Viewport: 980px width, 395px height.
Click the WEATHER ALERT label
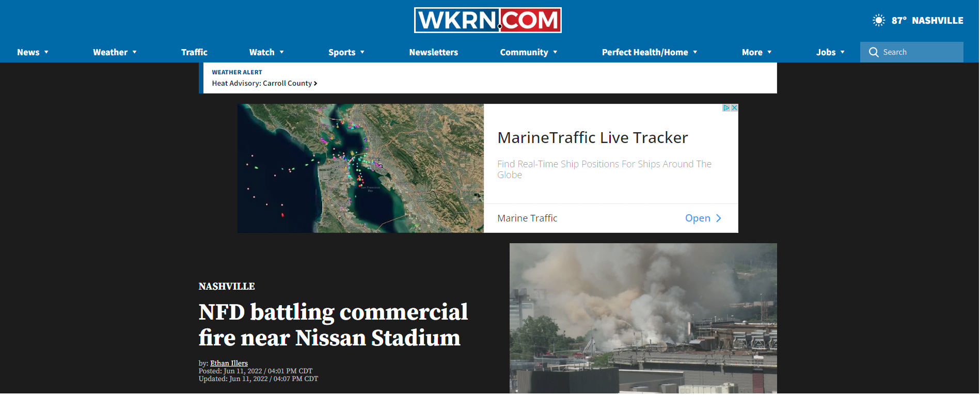(x=237, y=72)
